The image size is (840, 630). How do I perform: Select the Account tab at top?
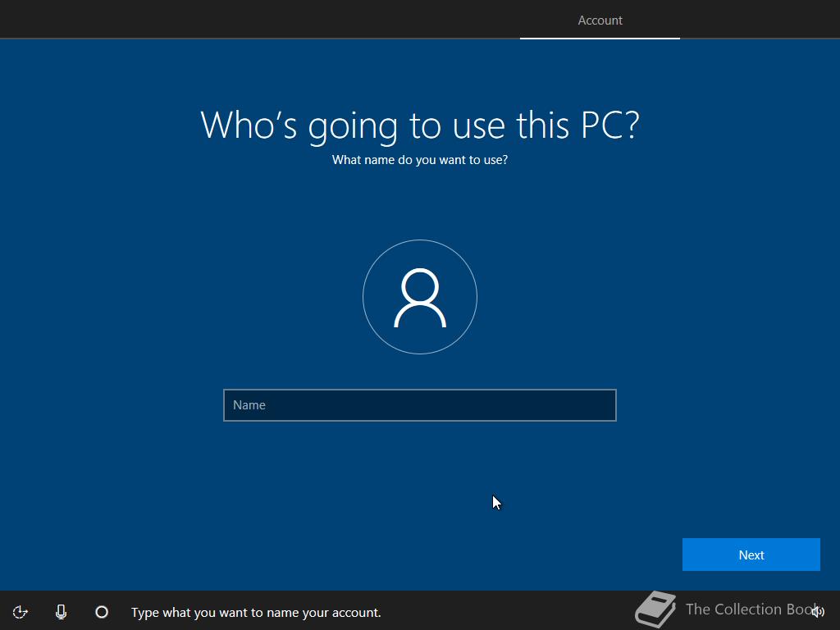pyautogui.click(x=600, y=21)
